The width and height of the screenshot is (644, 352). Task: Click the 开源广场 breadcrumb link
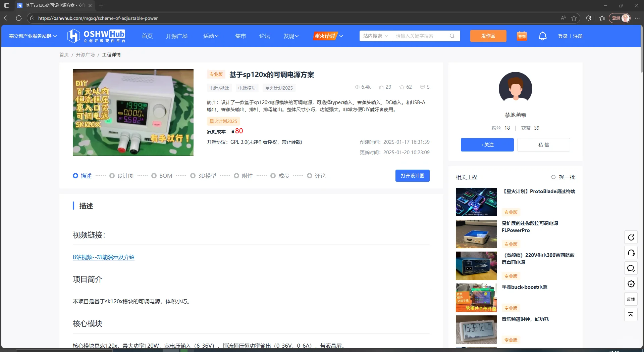tap(85, 55)
